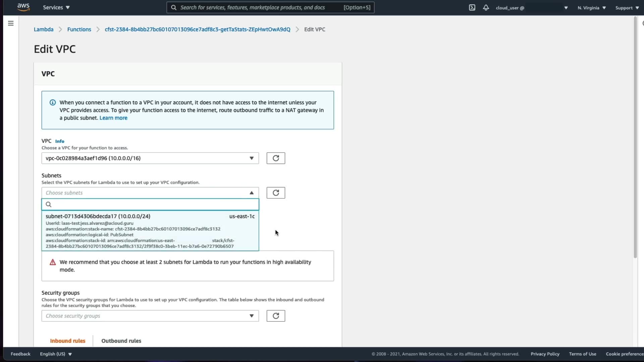Image resolution: width=644 pixels, height=362 pixels.
Task: Open the Choose security groups dropdown
Action: pyautogui.click(x=150, y=316)
